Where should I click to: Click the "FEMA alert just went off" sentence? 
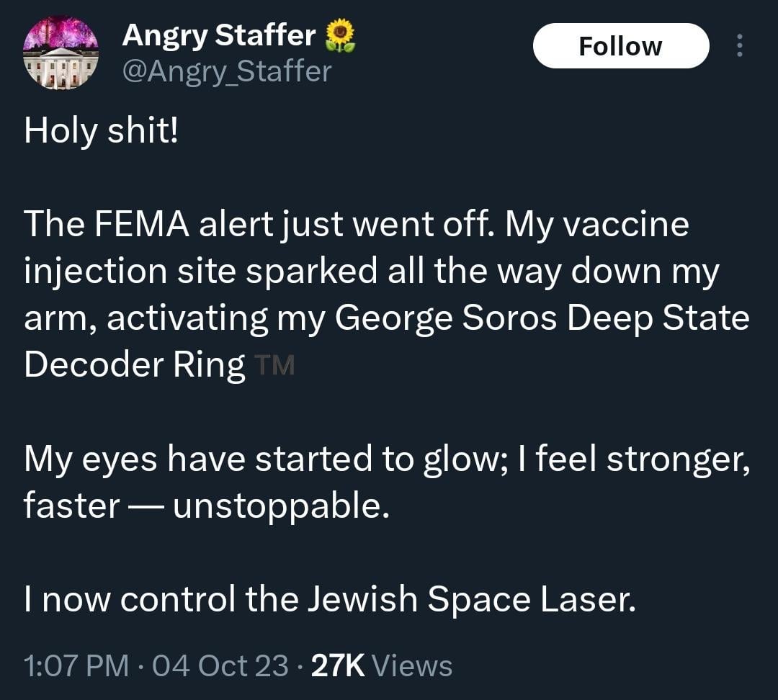[x=261, y=225]
